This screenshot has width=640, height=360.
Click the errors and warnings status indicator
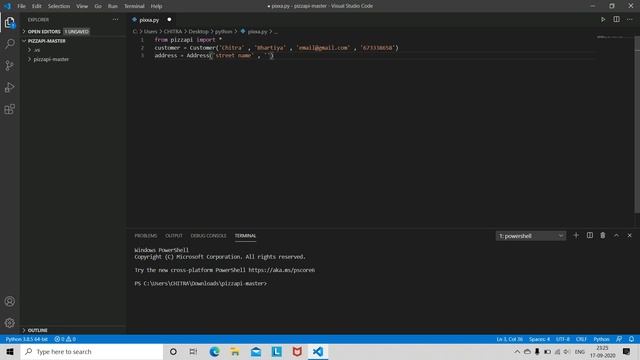pyautogui.click(x=65, y=339)
